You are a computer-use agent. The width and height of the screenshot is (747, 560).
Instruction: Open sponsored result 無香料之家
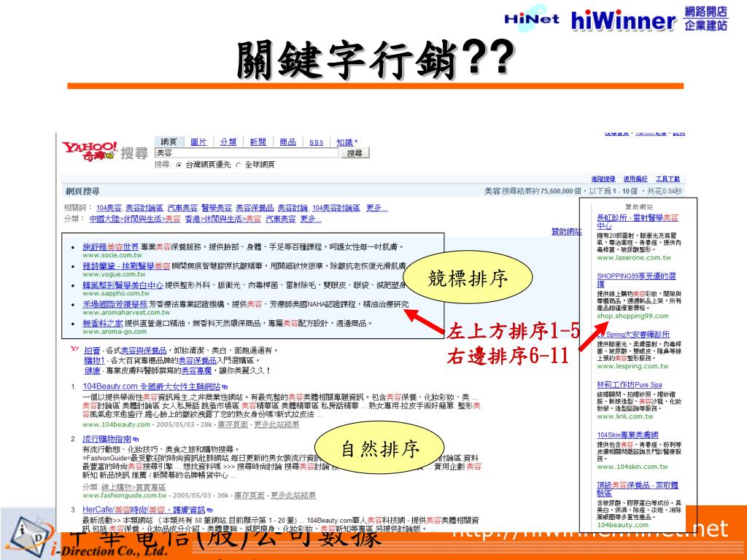(103, 323)
